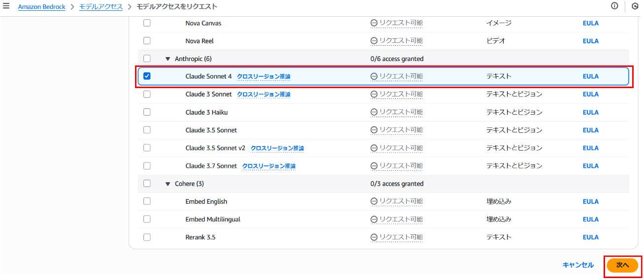Viewport: 644px width, 280px height.
Task: Check the Claude 3.5 Sonnet checkbox
Action: tap(147, 130)
